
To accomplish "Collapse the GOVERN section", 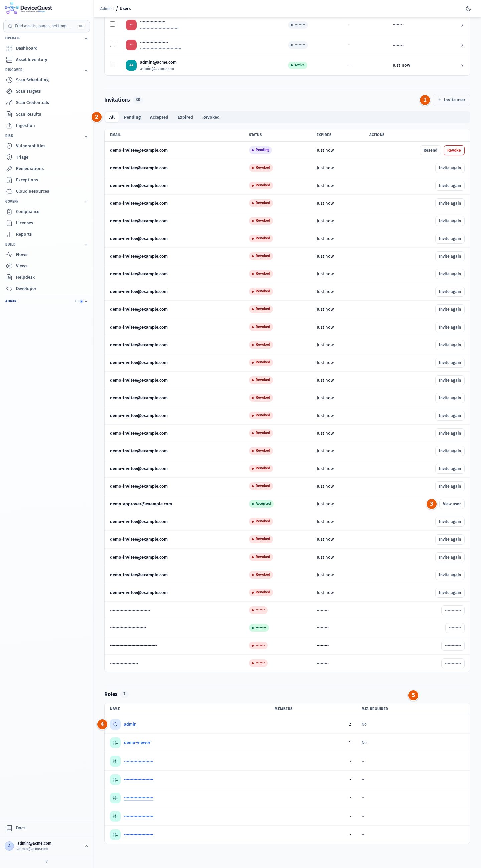I will point(86,202).
